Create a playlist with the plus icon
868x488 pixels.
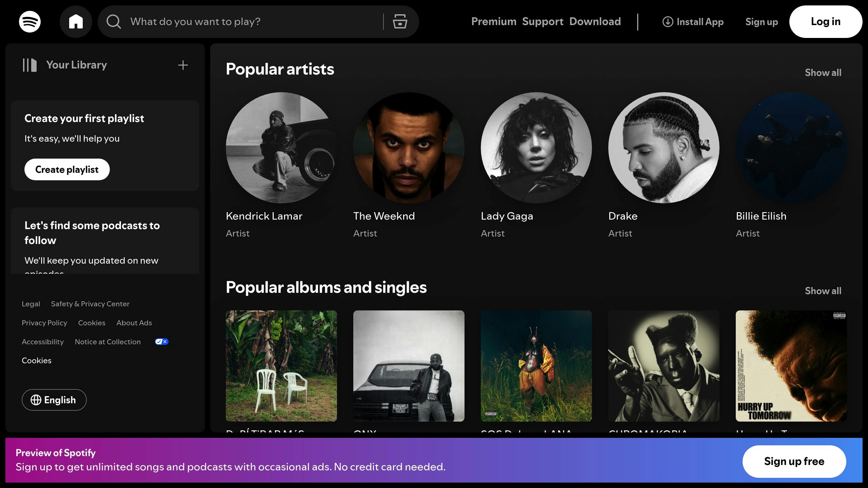coord(183,65)
